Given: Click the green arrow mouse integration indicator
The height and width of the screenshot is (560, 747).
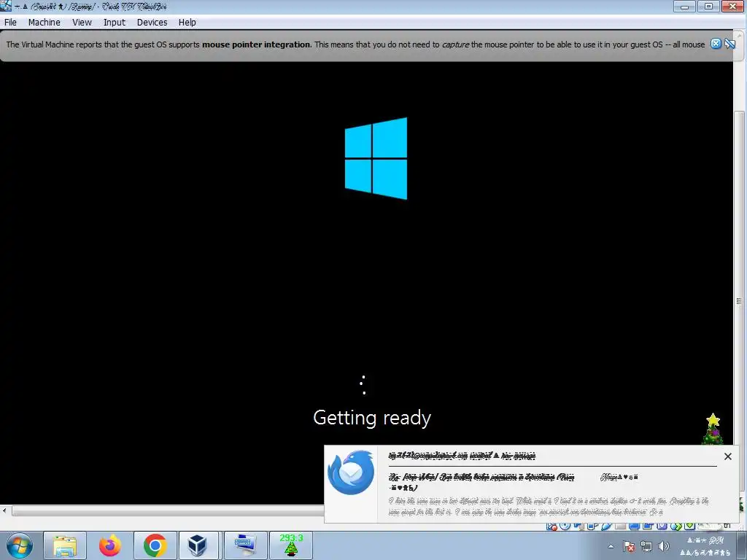Looking at the screenshot, I should point(676,525).
